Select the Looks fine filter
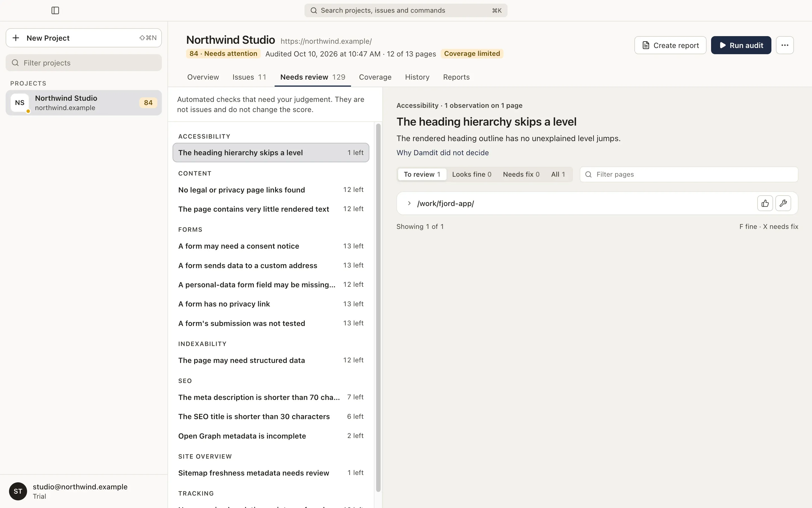 pyautogui.click(x=471, y=174)
